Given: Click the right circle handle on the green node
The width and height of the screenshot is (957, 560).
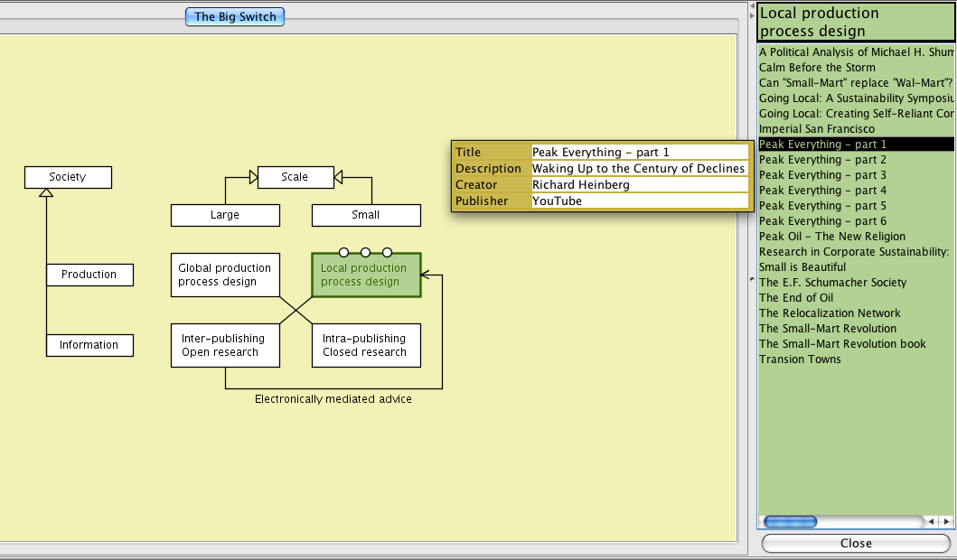Looking at the screenshot, I should (387, 252).
